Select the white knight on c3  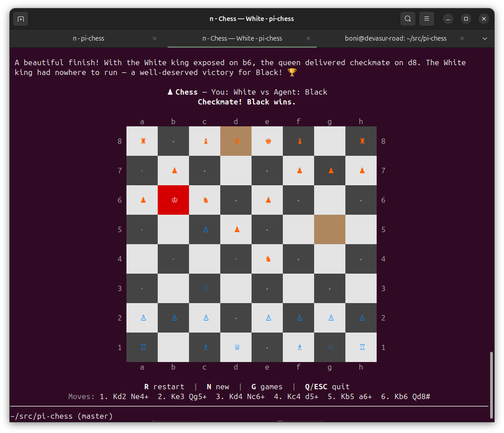point(205,288)
